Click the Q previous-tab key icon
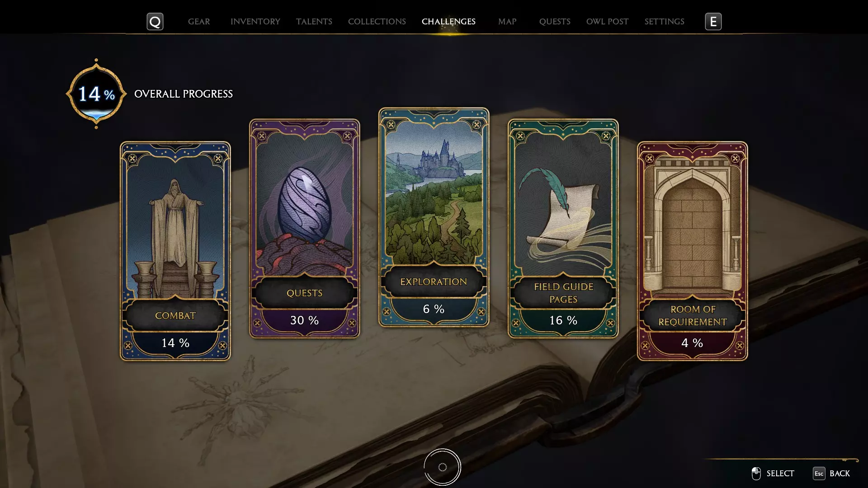This screenshot has height=488, width=868. [155, 22]
